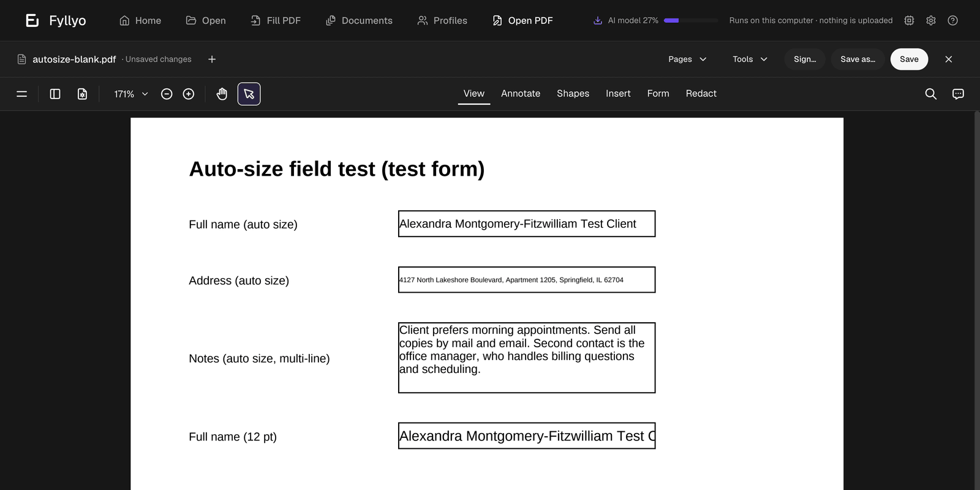Click the 'Unsaved changes' status text
This screenshot has width=980, height=490.
(158, 59)
